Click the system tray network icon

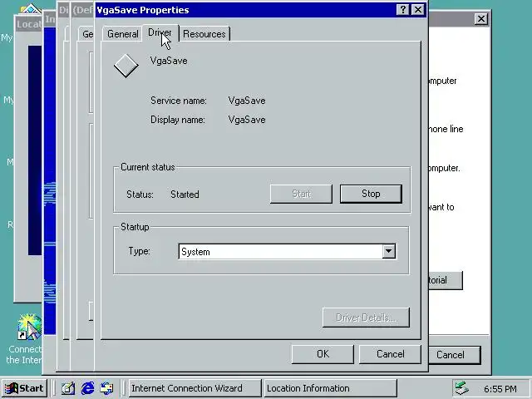pyautogui.click(x=462, y=388)
